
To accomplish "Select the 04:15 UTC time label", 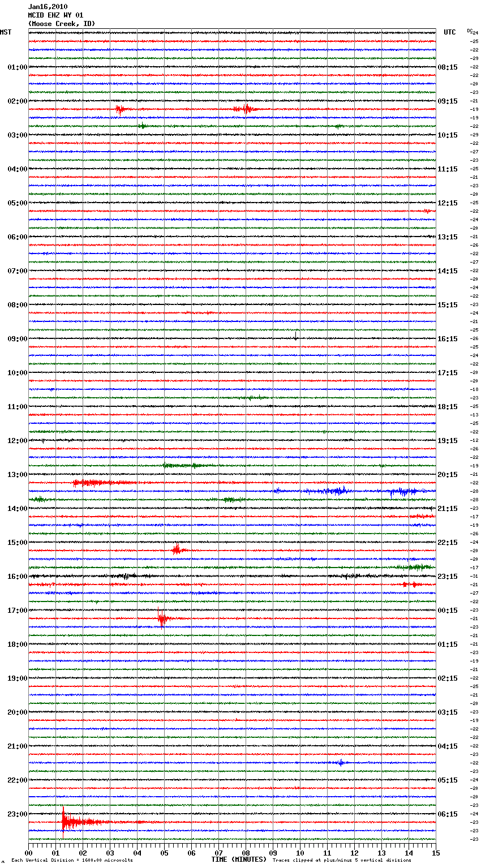I will pos(448,746).
